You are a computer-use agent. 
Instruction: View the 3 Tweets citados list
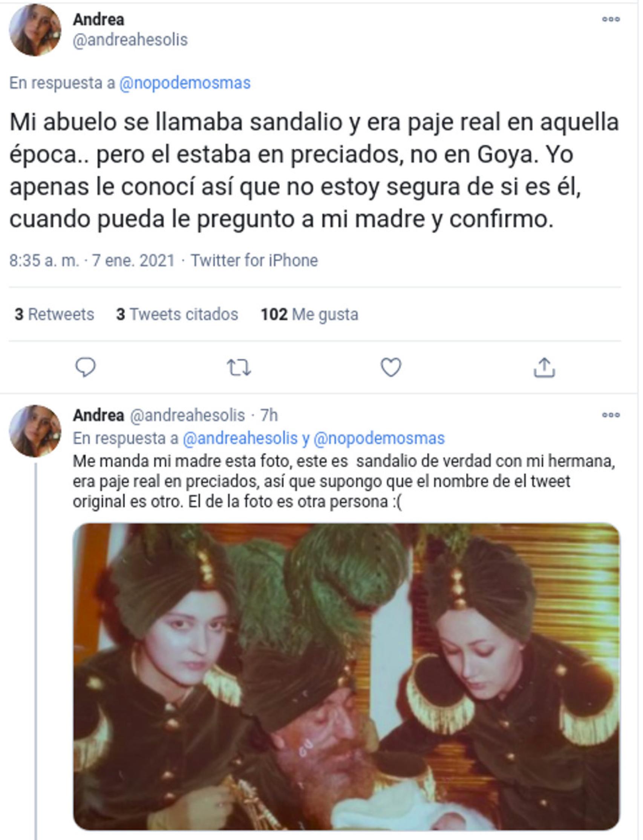(177, 315)
